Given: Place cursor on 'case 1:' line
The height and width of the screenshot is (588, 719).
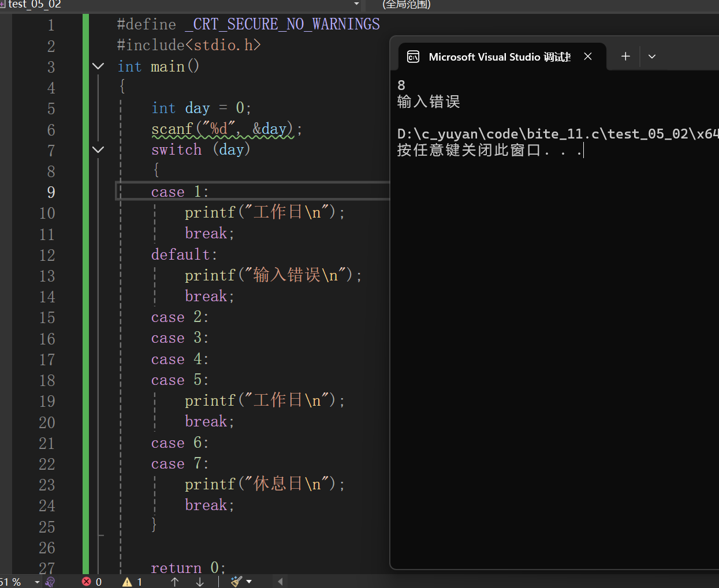Looking at the screenshot, I should [180, 192].
